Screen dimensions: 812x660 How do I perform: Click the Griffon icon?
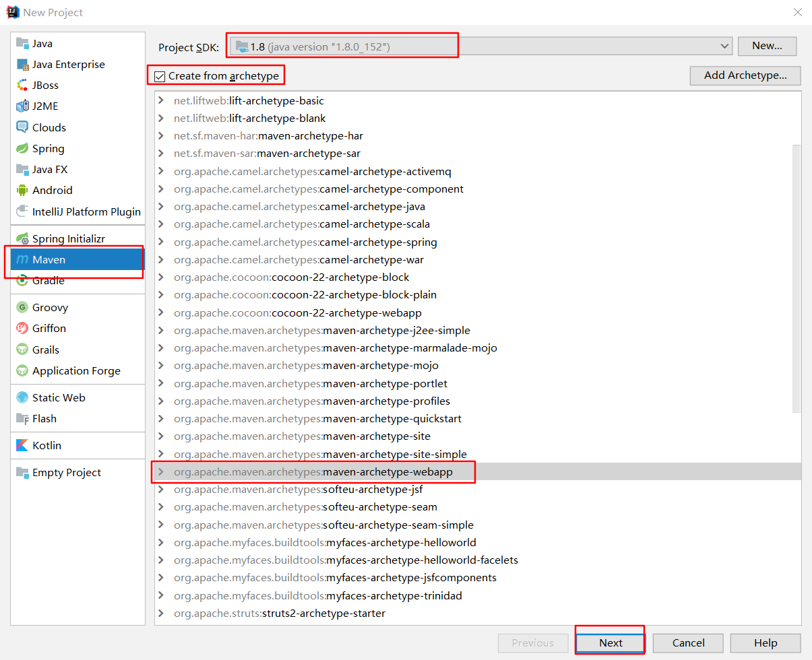22,329
